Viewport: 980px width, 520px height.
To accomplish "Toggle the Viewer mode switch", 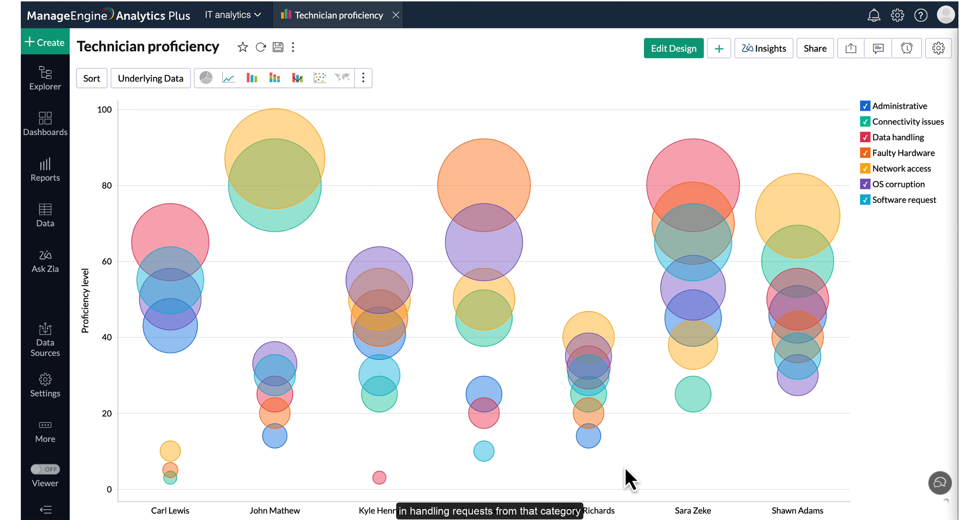I will (x=45, y=469).
